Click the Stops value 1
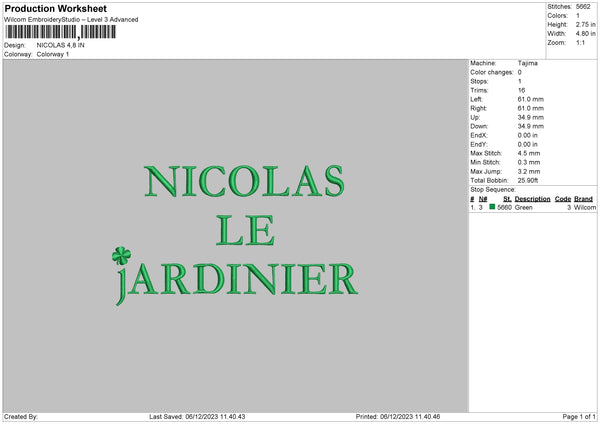Viewport: 600px width, 424px height. [520, 82]
